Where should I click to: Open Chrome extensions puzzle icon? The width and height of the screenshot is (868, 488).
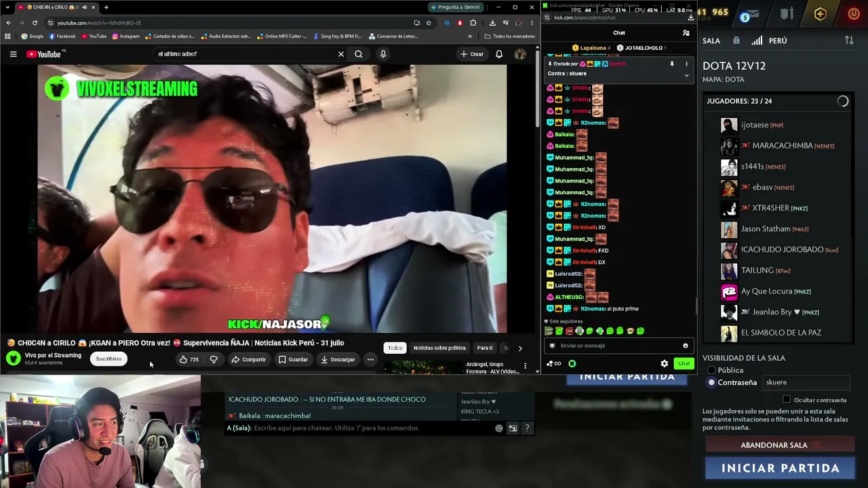[473, 22]
